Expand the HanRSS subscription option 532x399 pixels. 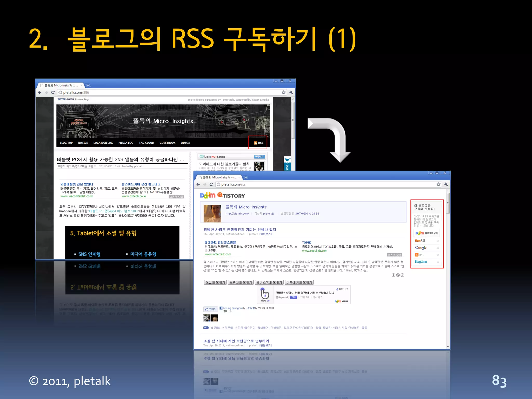(x=438, y=241)
